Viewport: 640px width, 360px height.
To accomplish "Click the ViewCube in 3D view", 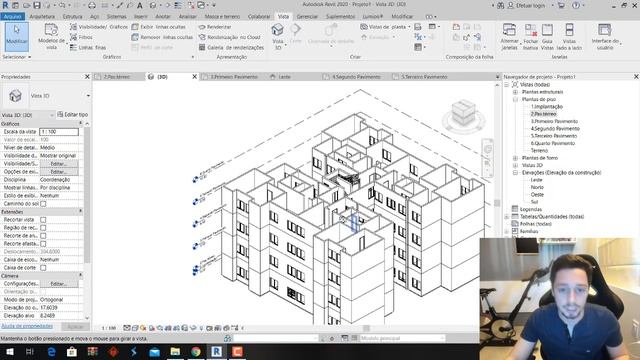I will (464, 113).
